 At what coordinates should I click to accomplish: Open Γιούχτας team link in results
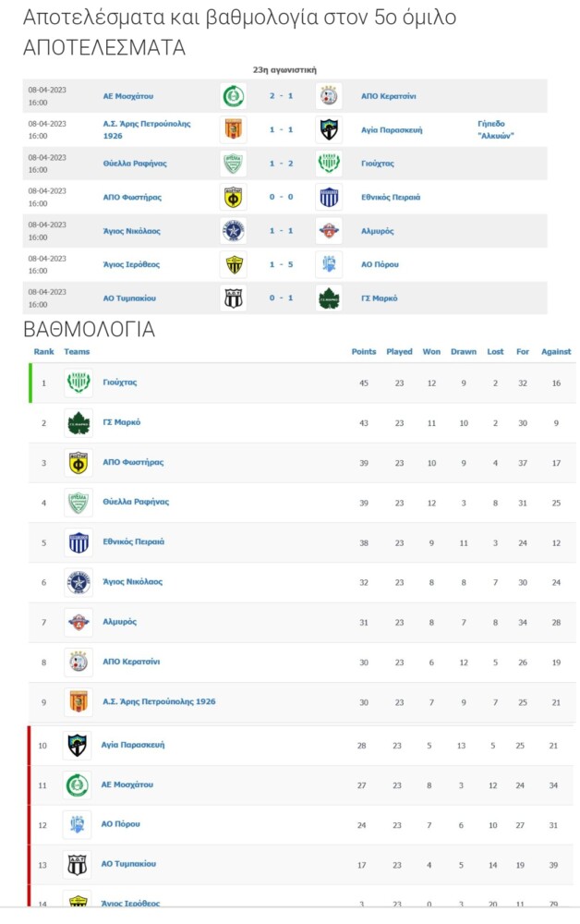[378, 164]
